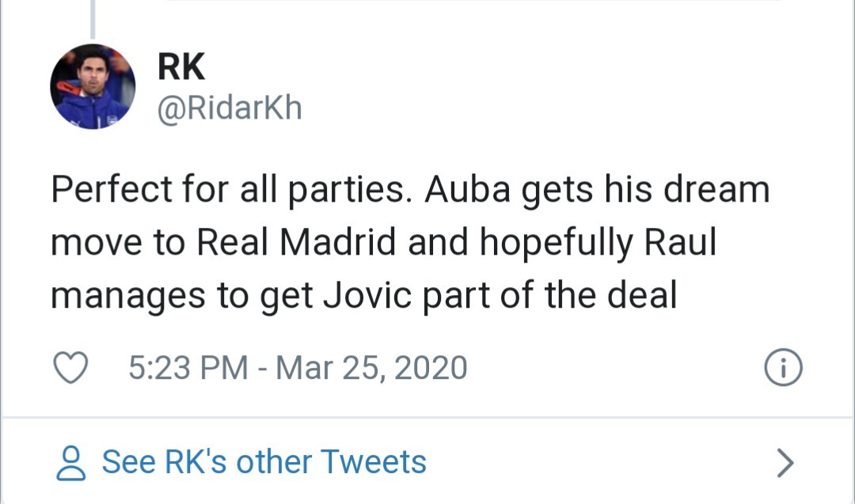Open See RK's other Tweets link
Viewport: 855px width, 504px height.
pyautogui.click(x=264, y=461)
